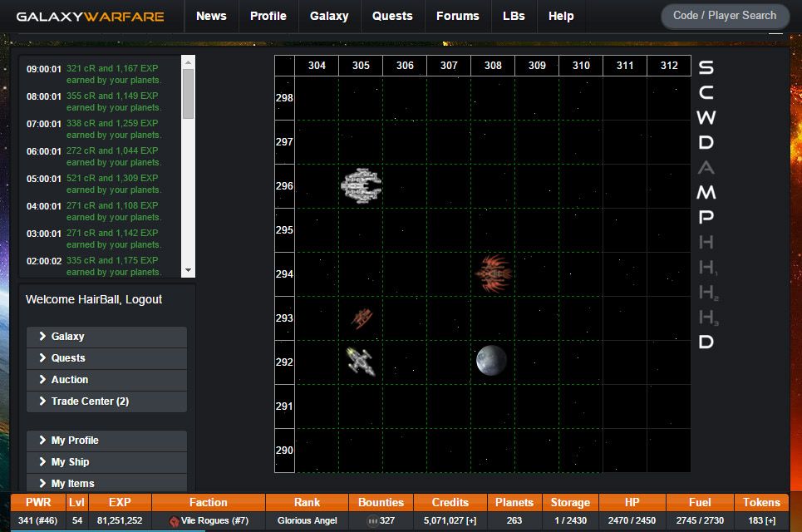Click the bounties icon beside 327
The image size is (802, 532).
tap(372, 521)
